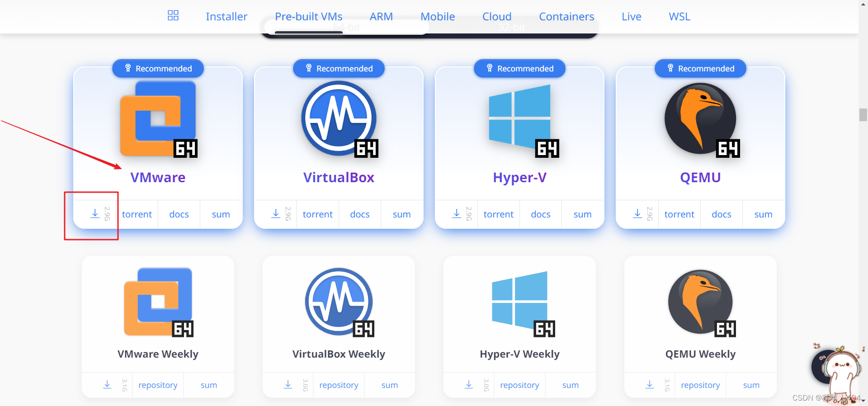This screenshot has height=406, width=868.
Task: Download the VMware Weekly image
Action: coord(107,385)
